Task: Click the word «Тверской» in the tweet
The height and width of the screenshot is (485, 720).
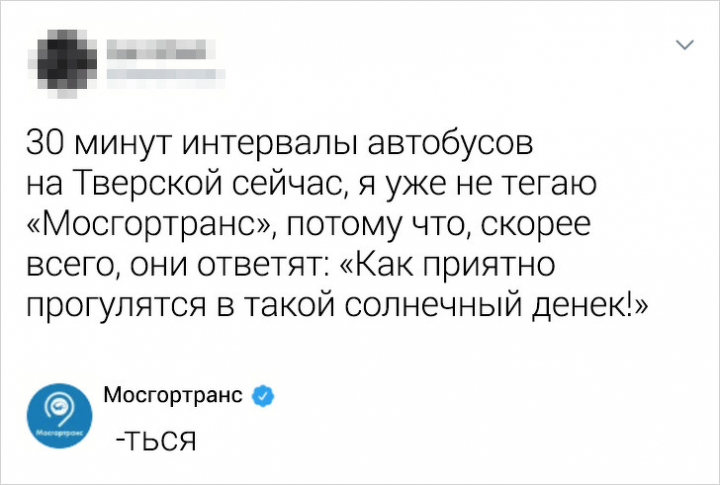Action: (x=146, y=186)
